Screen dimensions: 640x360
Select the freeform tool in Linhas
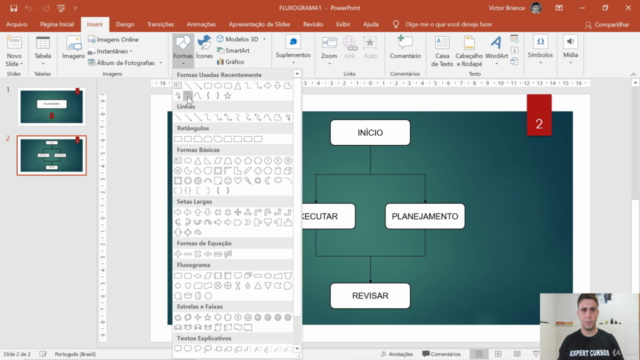[x=278, y=118]
